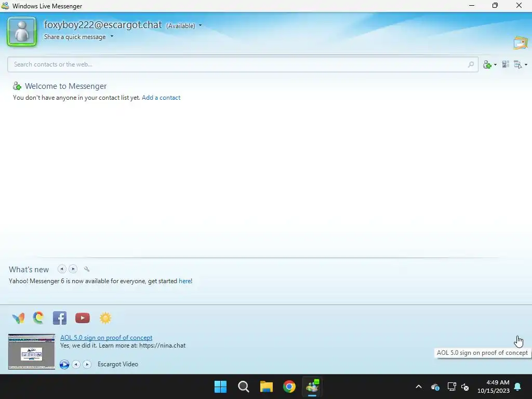Click the Add a contact link
This screenshot has height=399, width=532.
click(161, 98)
